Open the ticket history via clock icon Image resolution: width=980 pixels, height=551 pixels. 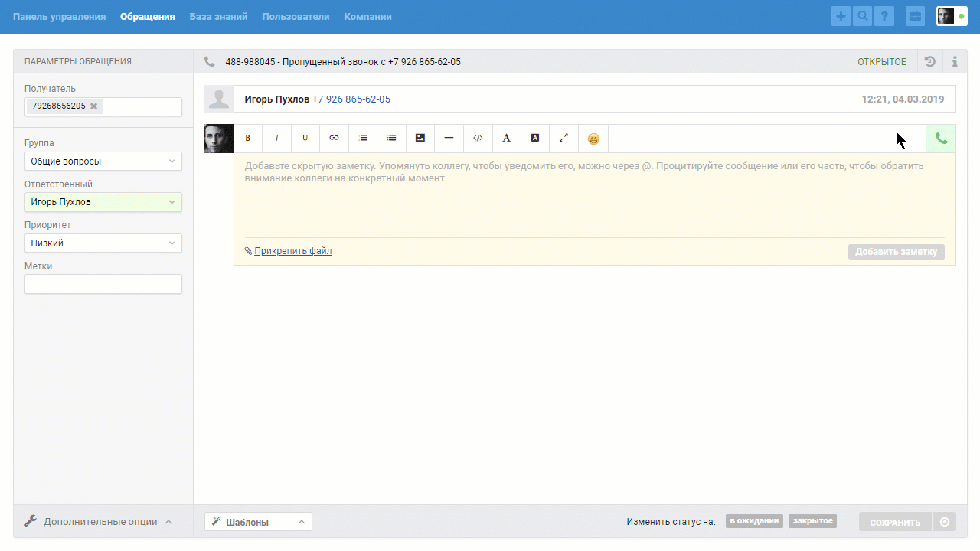(x=929, y=61)
